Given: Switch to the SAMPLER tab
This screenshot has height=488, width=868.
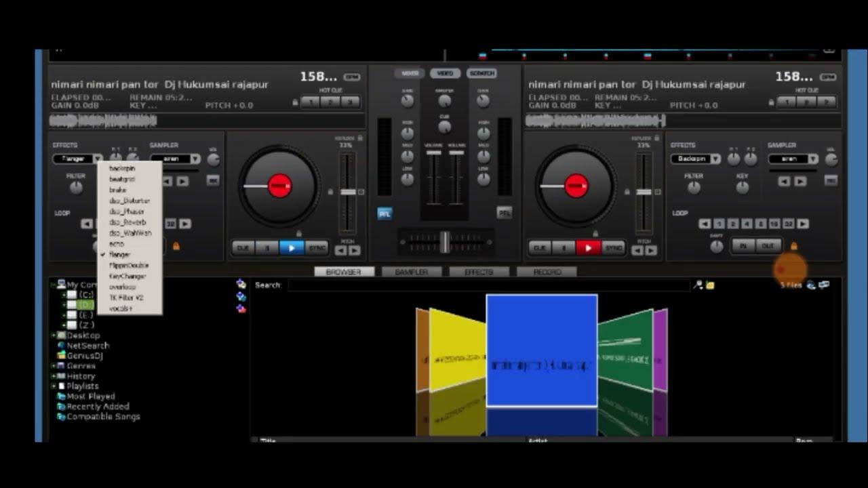Looking at the screenshot, I should 411,272.
